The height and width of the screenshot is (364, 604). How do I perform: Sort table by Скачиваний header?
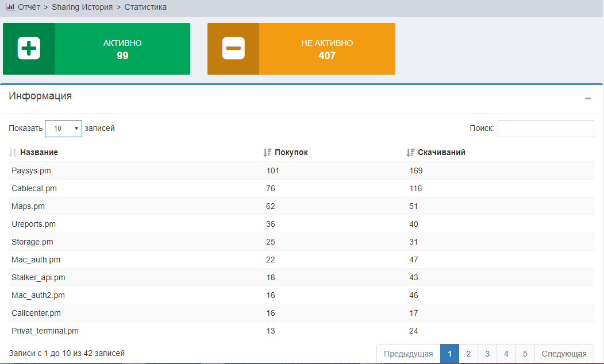coord(441,153)
